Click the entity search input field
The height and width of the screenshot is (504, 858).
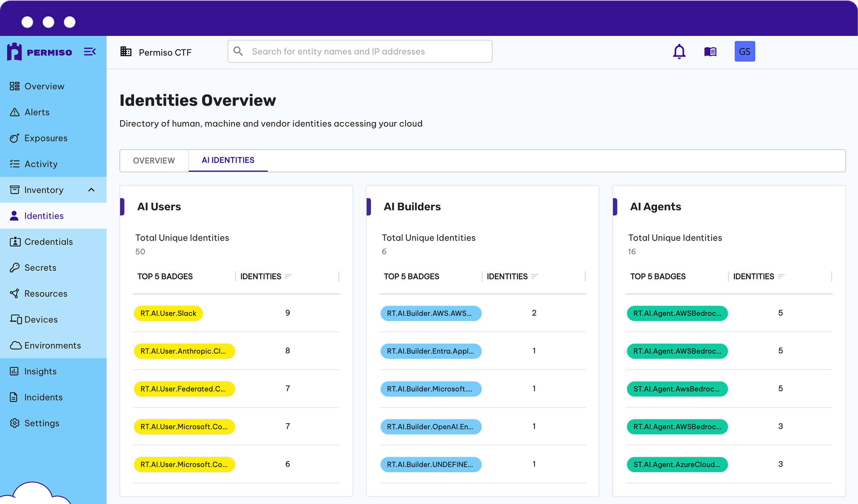pos(360,51)
